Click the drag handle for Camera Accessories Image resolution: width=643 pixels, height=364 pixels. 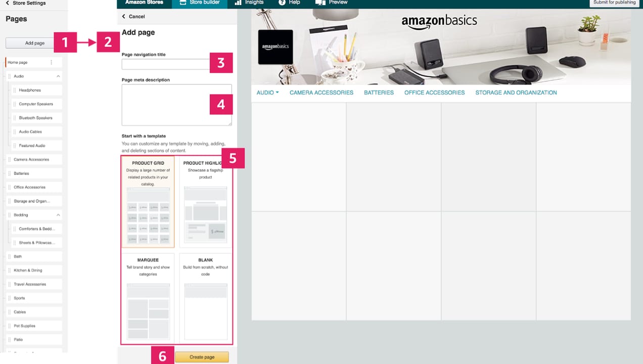click(x=9, y=160)
